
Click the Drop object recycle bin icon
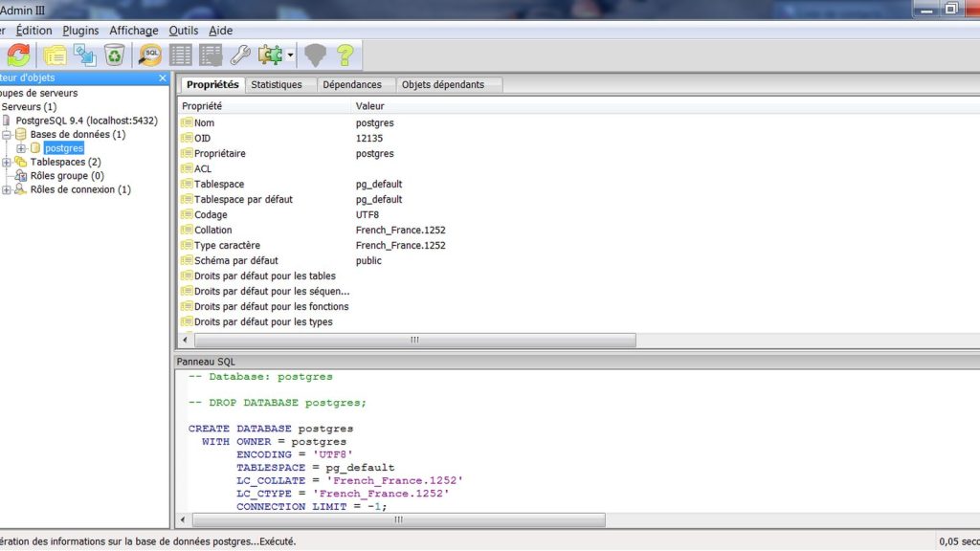pos(115,55)
